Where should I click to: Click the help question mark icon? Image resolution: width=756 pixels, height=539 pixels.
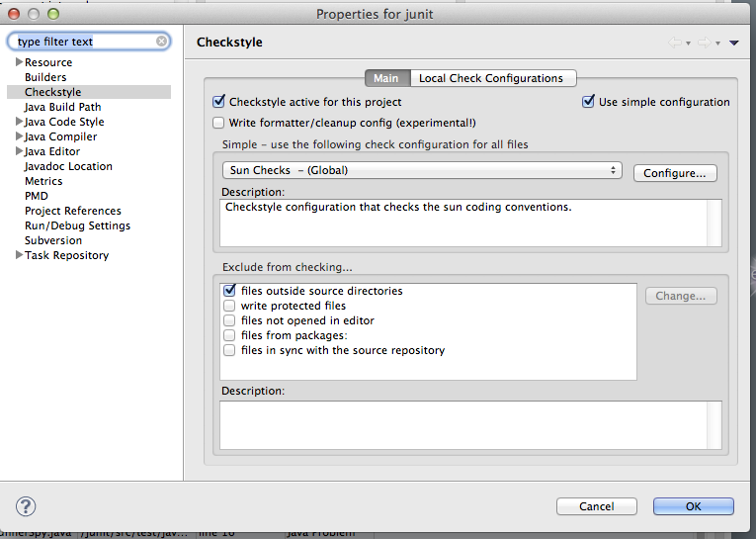[27, 505]
